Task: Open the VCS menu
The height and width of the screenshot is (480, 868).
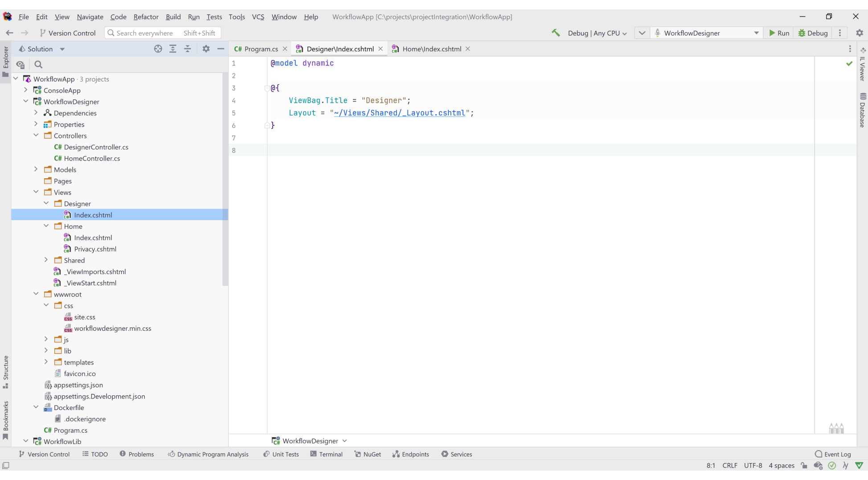Action: point(258,17)
